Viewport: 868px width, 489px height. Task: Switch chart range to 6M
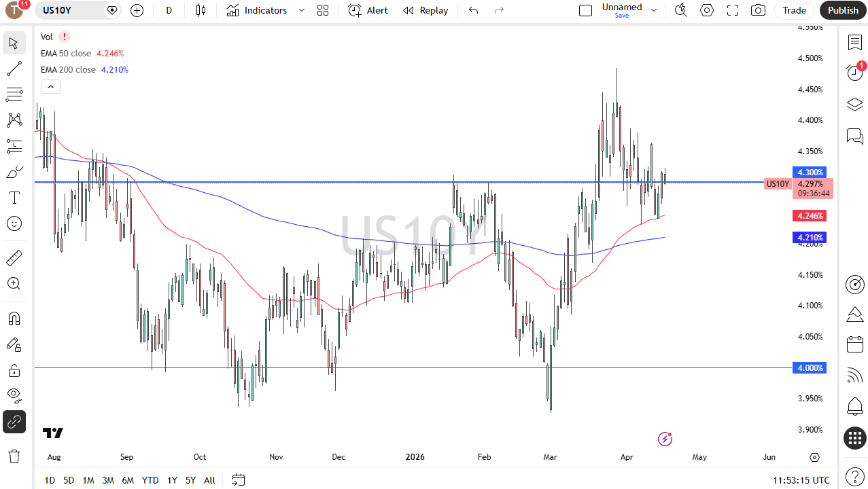point(128,480)
